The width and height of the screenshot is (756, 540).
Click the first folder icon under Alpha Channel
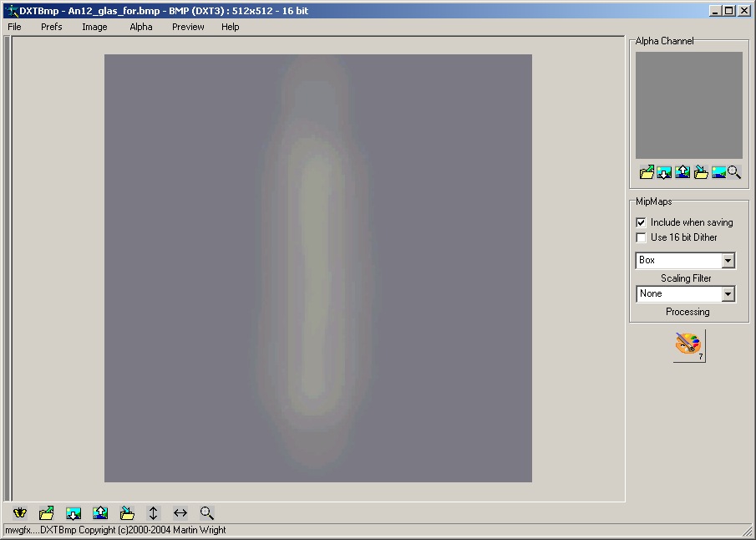[647, 172]
